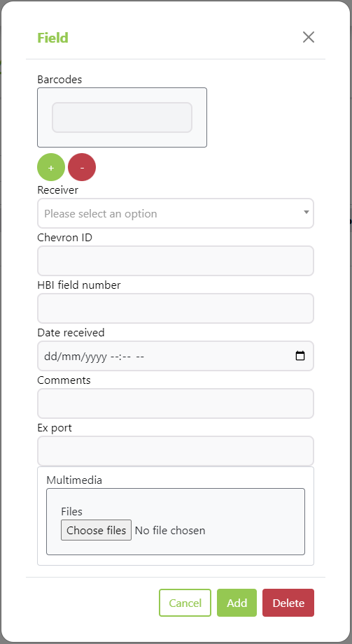The width and height of the screenshot is (352, 644).
Task: Expand the Receiver list via its arrow
Action: (306, 213)
